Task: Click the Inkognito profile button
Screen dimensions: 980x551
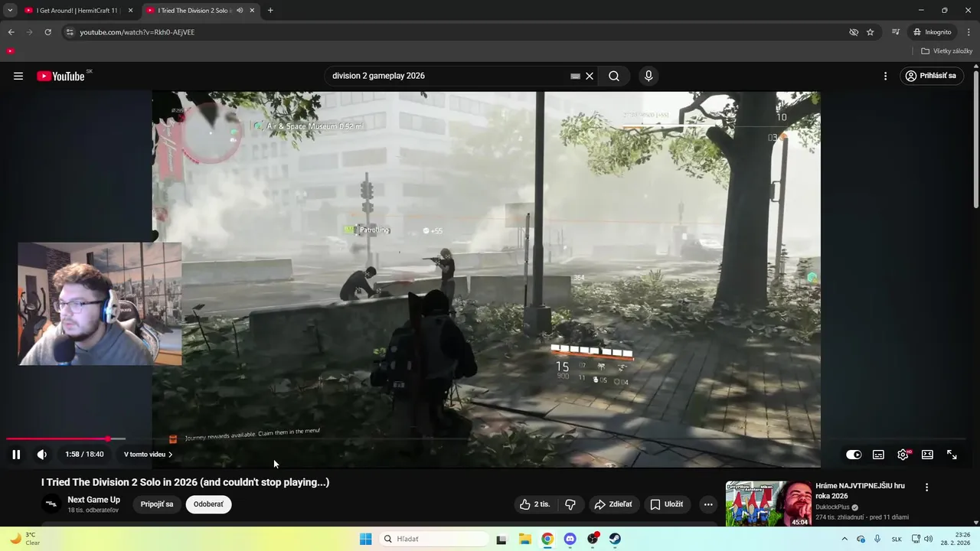Action: click(933, 32)
